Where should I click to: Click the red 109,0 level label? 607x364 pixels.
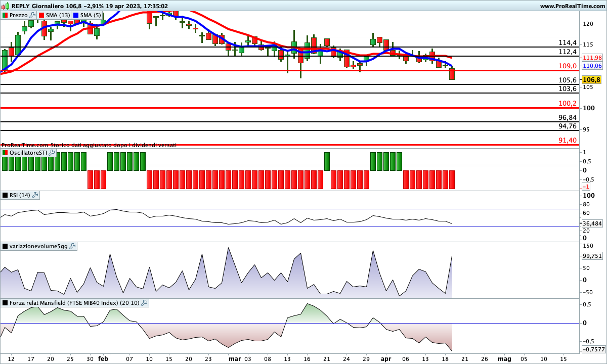click(568, 66)
